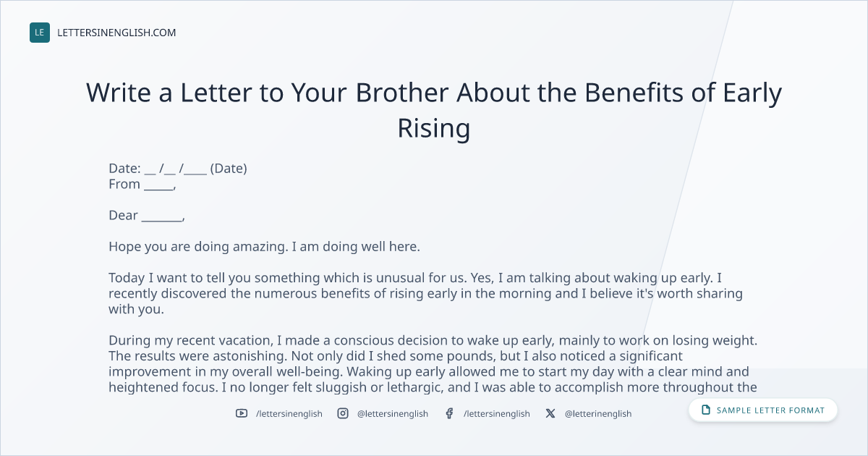
Task: Click the LE logo icon
Action: tap(40, 33)
